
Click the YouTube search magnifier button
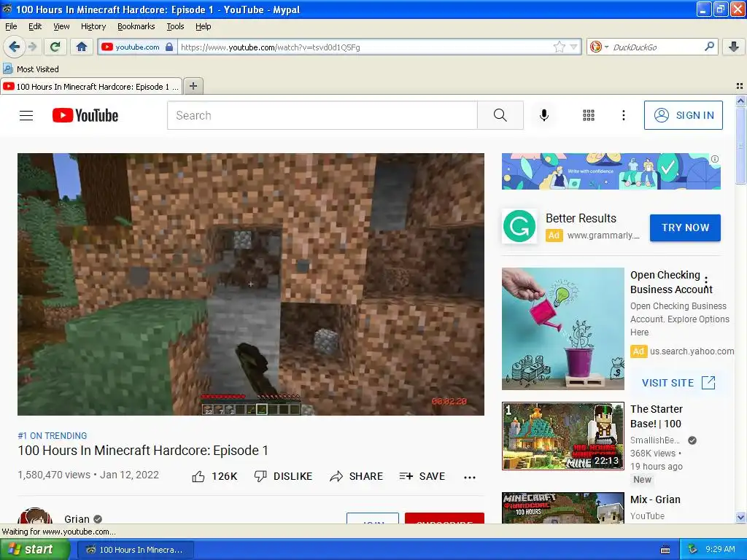[x=500, y=115]
